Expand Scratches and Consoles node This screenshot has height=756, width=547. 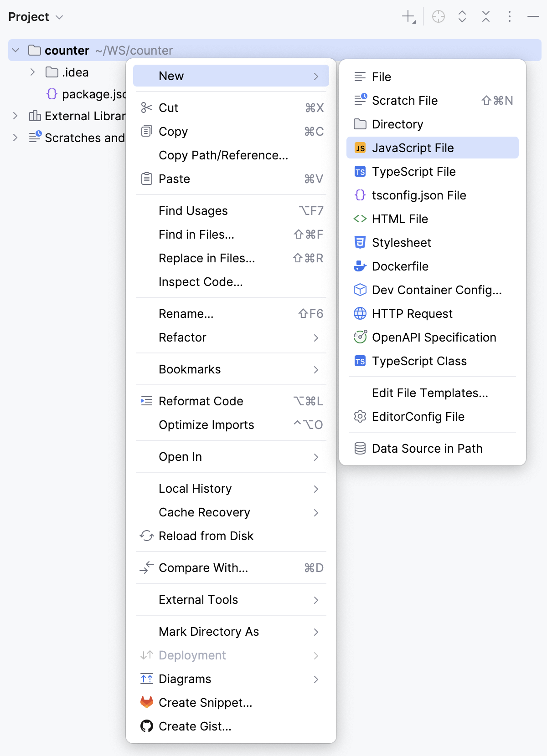coord(15,138)
